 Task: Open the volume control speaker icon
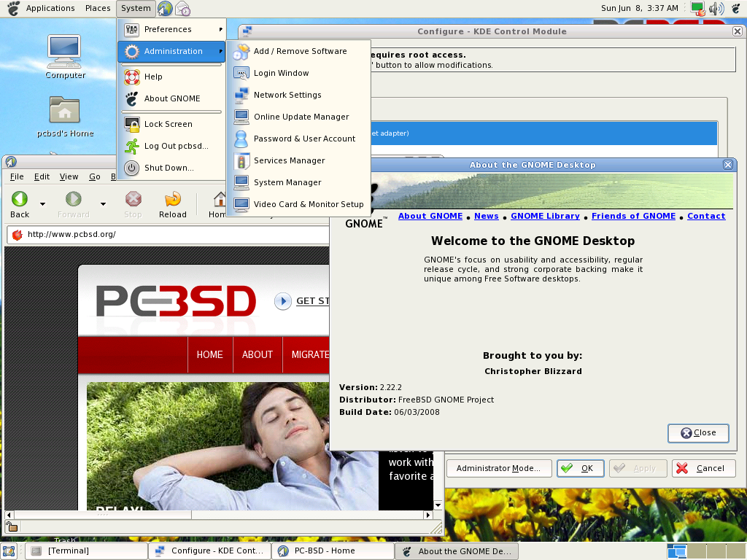tap(716, 8)
